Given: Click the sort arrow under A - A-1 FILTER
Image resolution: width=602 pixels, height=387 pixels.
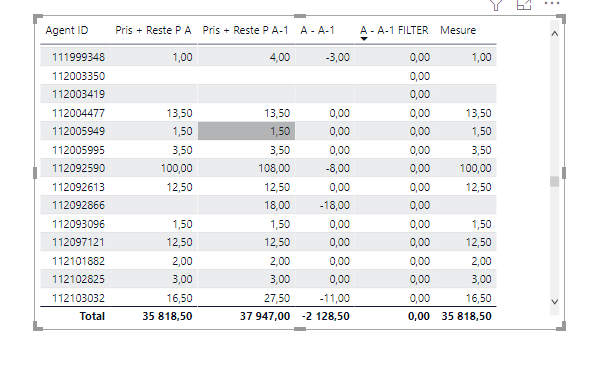Looking at the screenshot, I should (364, 39).
